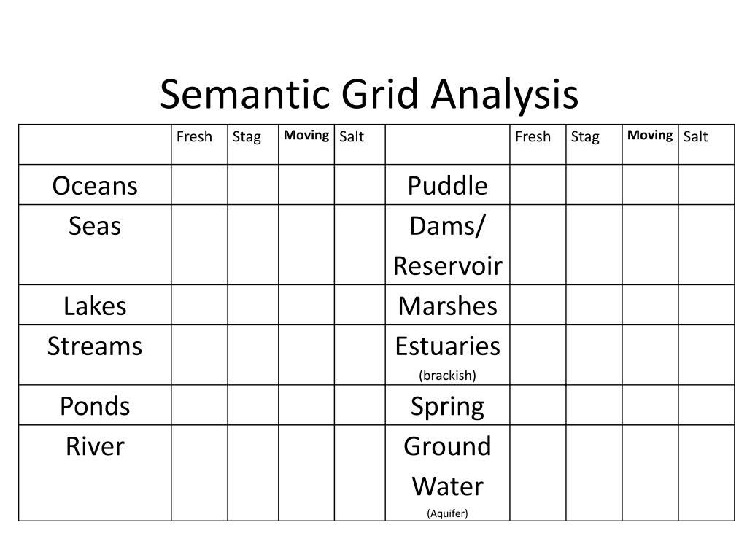Click the right-side Fresh column header

533,136
